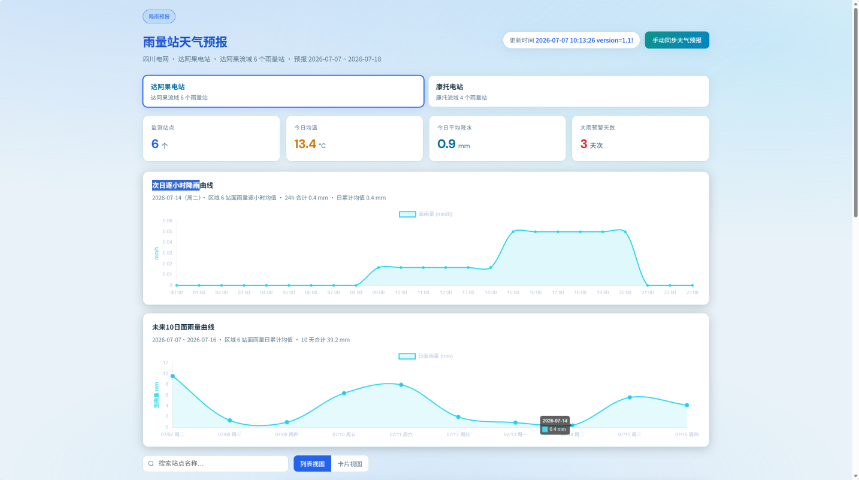859x480 pixels.
Task: Open the 今日均温 13.4 card
Action: (x=354, y=138)
